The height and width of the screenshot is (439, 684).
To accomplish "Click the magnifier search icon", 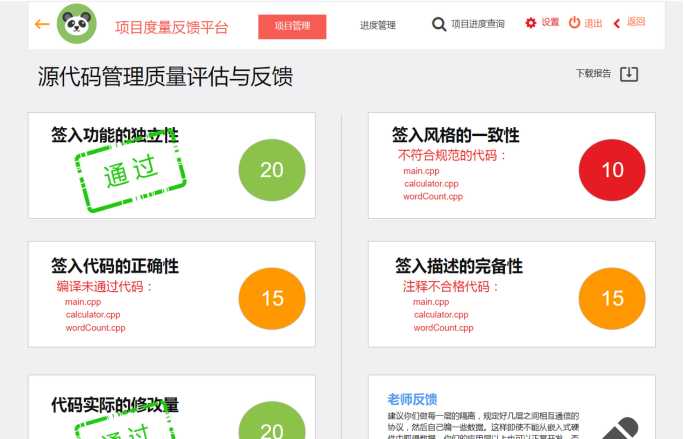I will pyautogui.click(x=438, y=24).
